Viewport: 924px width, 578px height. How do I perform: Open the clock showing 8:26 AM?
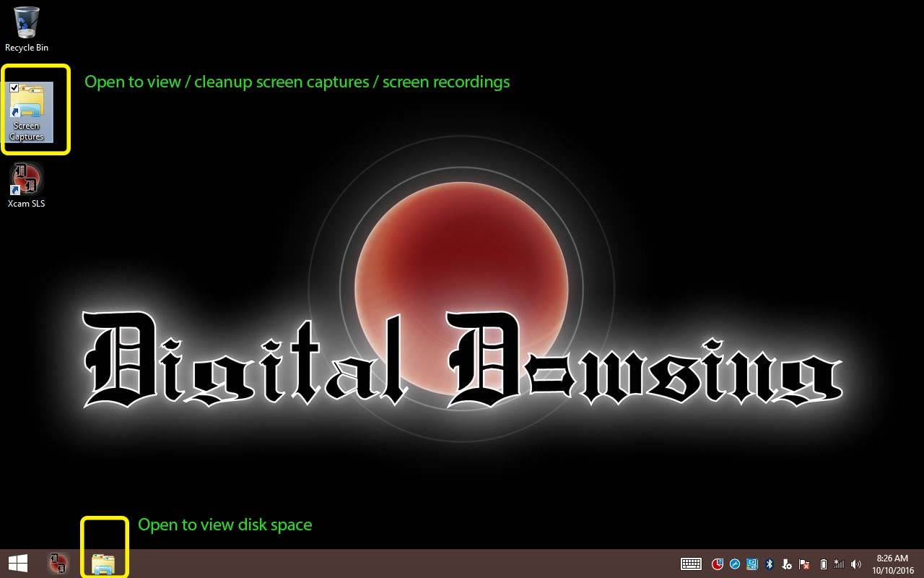point(894,564)
